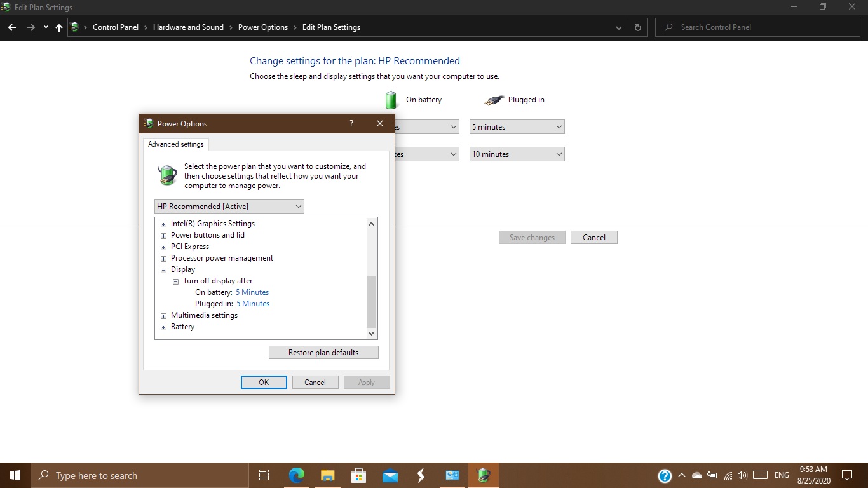Image resolution: width=868 pixels, height=488 pixels.
Task: Open the plugged in 5 minutes dropdown
Action: pyautogui.click(x=517, y=127)
